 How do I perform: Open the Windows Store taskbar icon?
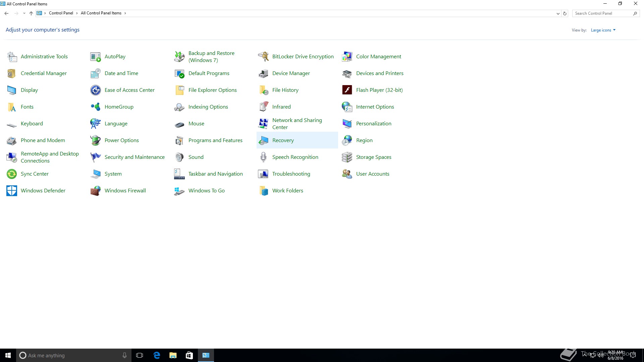tap(189, 355)
